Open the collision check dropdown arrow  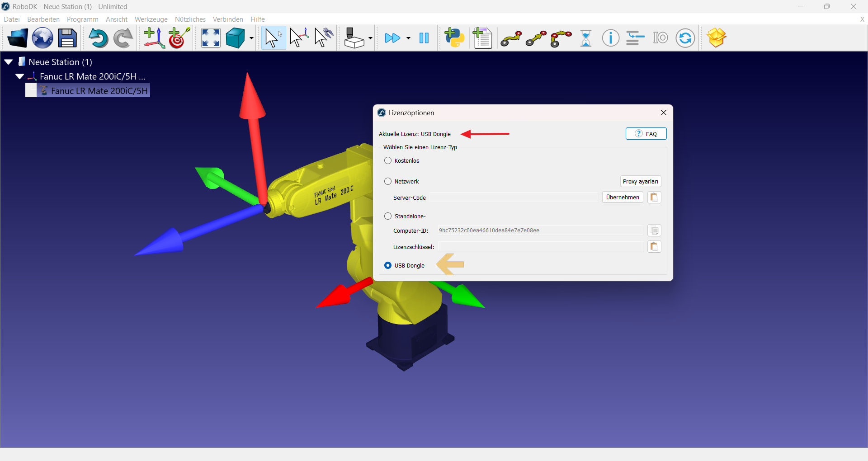[370, 38]
